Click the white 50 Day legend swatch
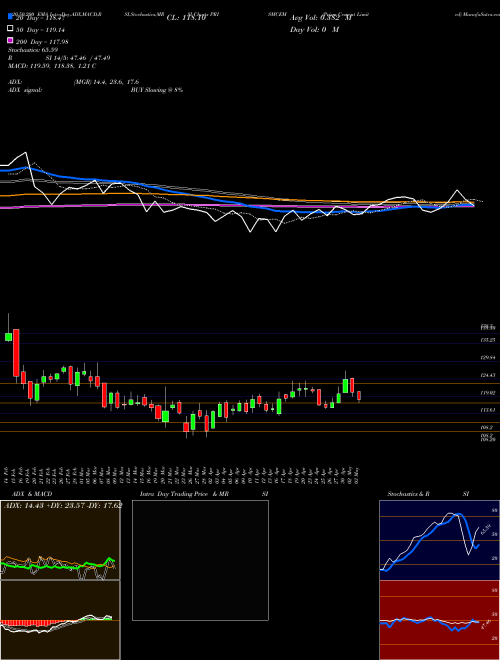Image resolution: width=500 pixels, height=660 pixels. click(x=11, y=29)
